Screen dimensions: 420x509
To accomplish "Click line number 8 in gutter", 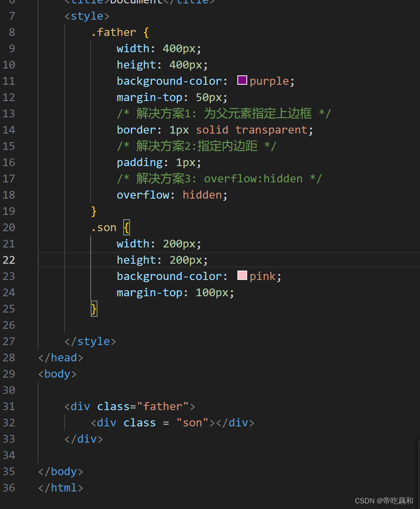I will pos(12,32).
